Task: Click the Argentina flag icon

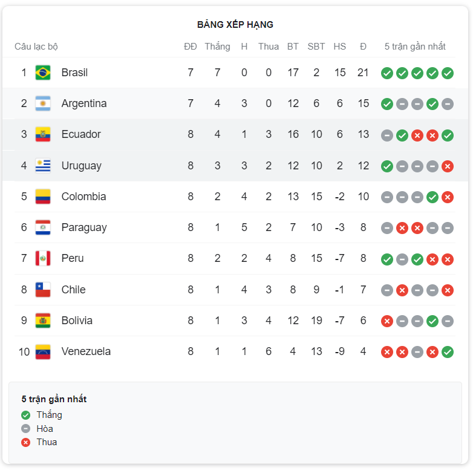Action: [43, 103]
